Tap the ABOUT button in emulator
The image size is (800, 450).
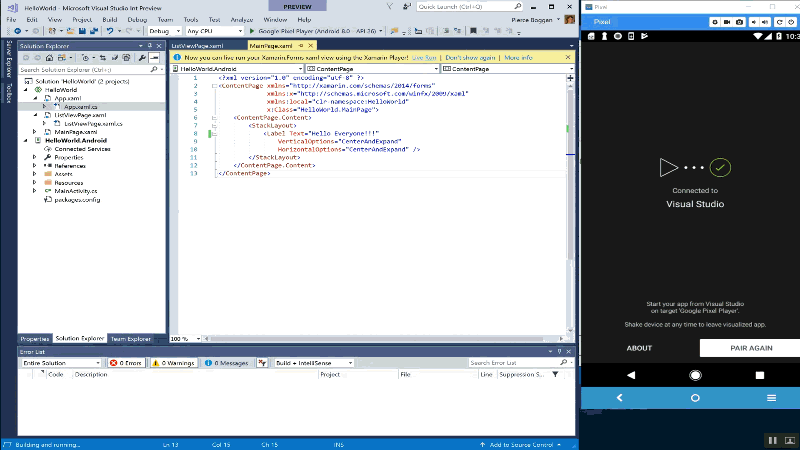click(x=639, y=348)
